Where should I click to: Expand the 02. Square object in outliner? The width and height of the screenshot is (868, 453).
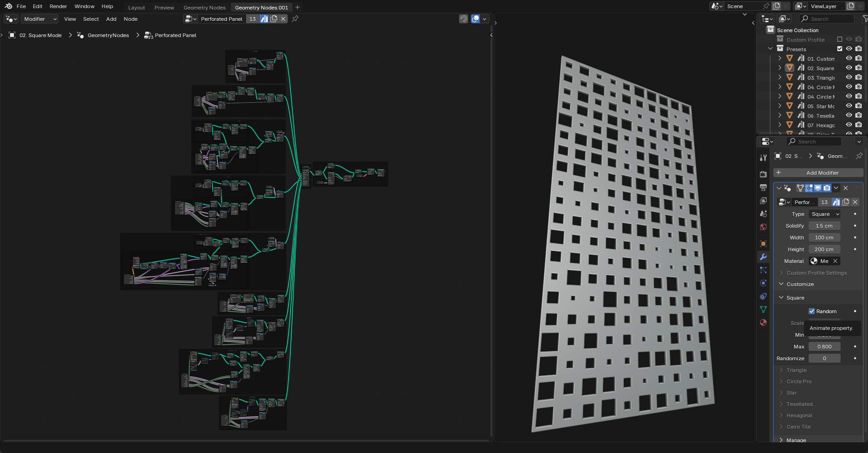(779, 68)
